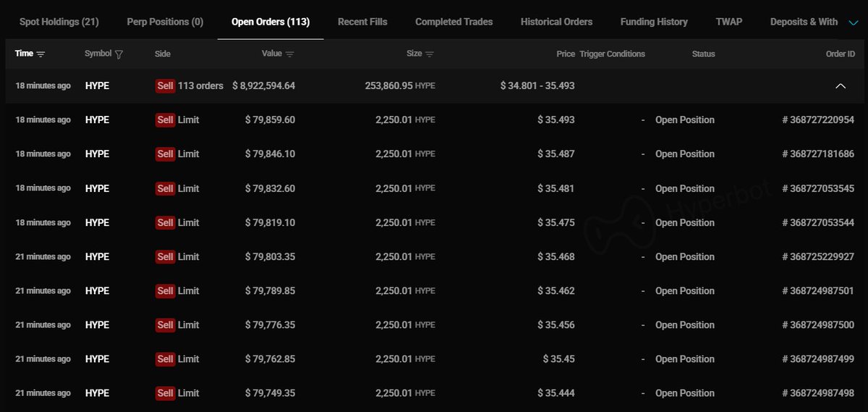Viewport: 868px width, 412px height.
Task: Go to the Recent Fills tab
Action: pyautogui.click(x=362, y=22)
